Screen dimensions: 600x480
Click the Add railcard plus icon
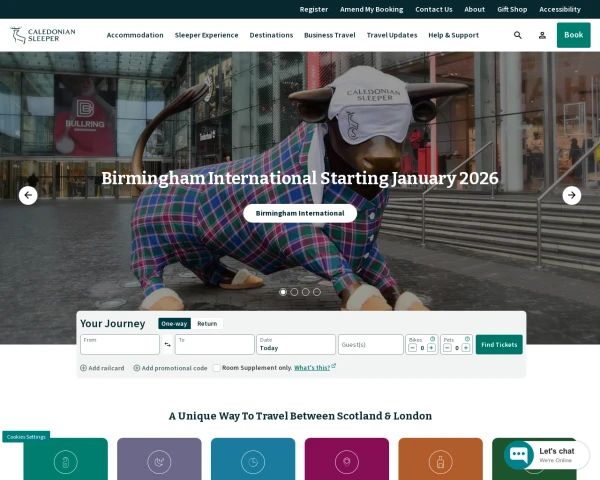83,368
